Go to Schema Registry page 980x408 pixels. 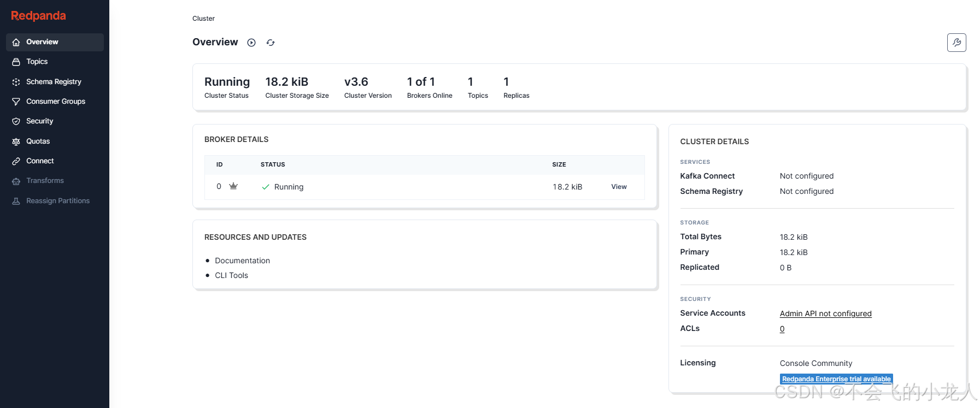[x=55, y=82]
